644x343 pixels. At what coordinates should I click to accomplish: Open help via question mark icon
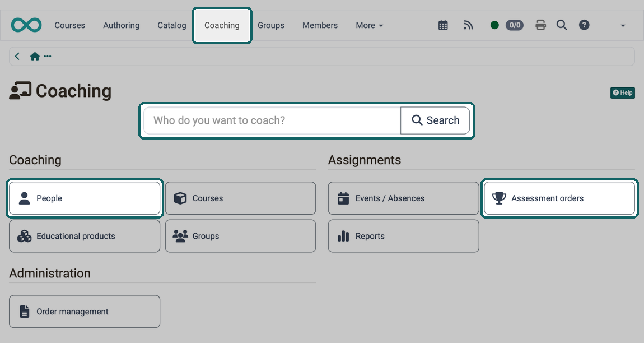tap(584, 25)
